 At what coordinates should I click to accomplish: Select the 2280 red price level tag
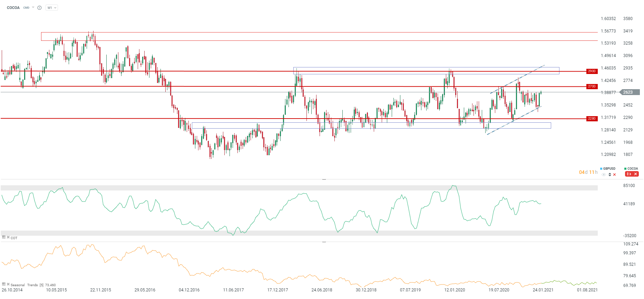pos(592,119)
